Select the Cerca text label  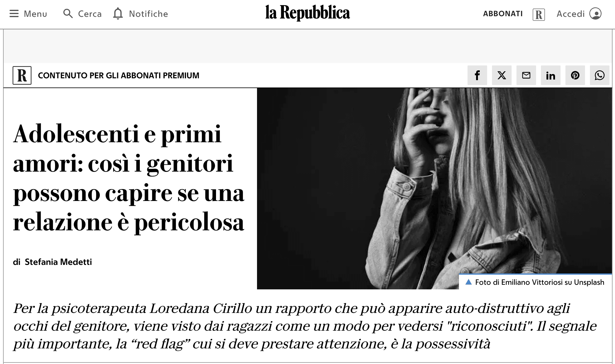point(90,14)
